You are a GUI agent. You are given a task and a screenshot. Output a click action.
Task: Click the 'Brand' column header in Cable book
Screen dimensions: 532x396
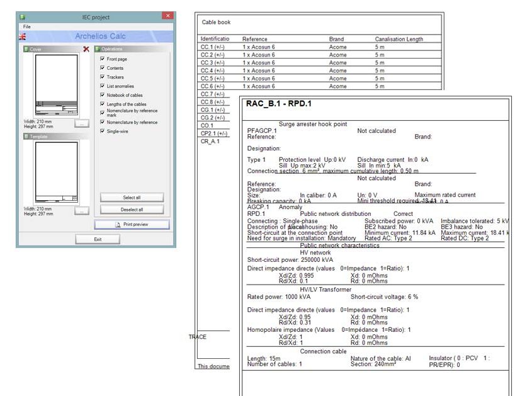click(x=336, y=39)
